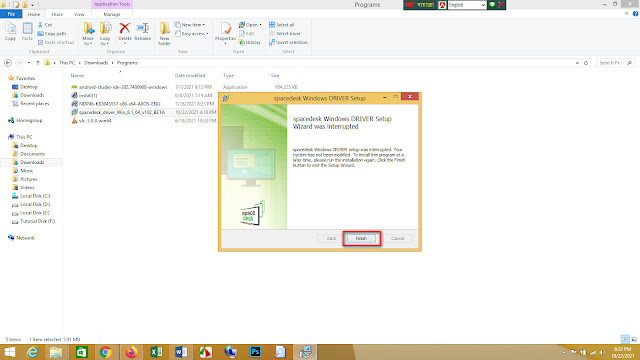Switch to the Home ribbon tab
Viewport: 640px width, 360px height.
pos(34,14)
